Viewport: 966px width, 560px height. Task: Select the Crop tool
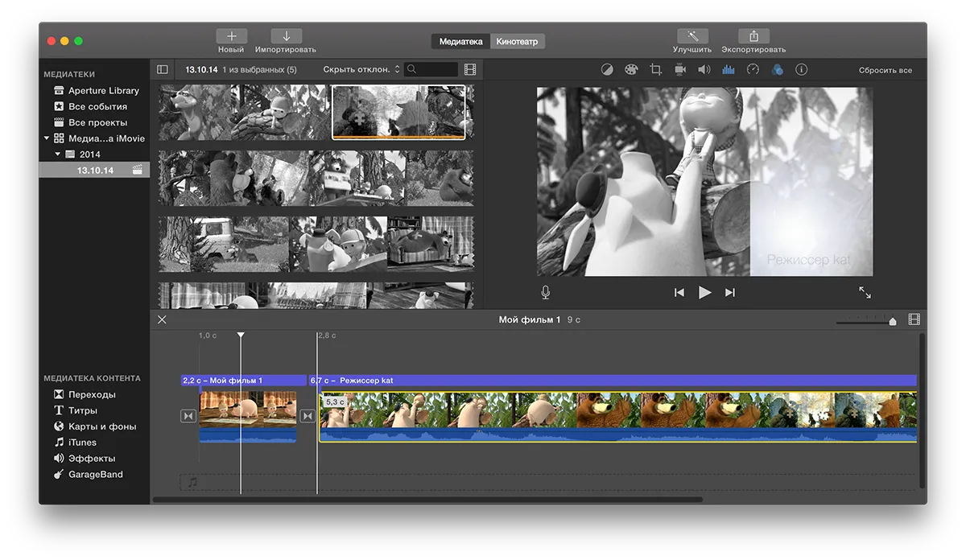(x=655, y=70)
